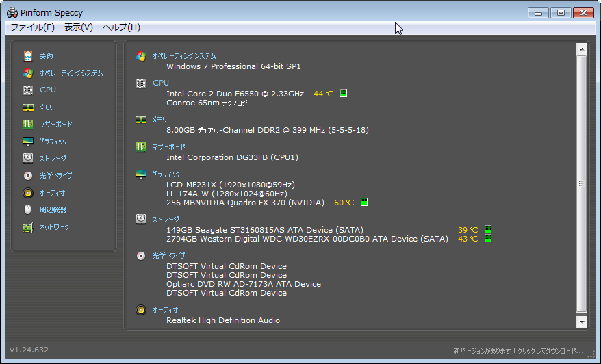Image resolution: width=601 pixels, height=364 pixels.
Task: Click the Western Digital 43 °C temperature indicator
Action: pyautogui.click(x=487, y=238)
